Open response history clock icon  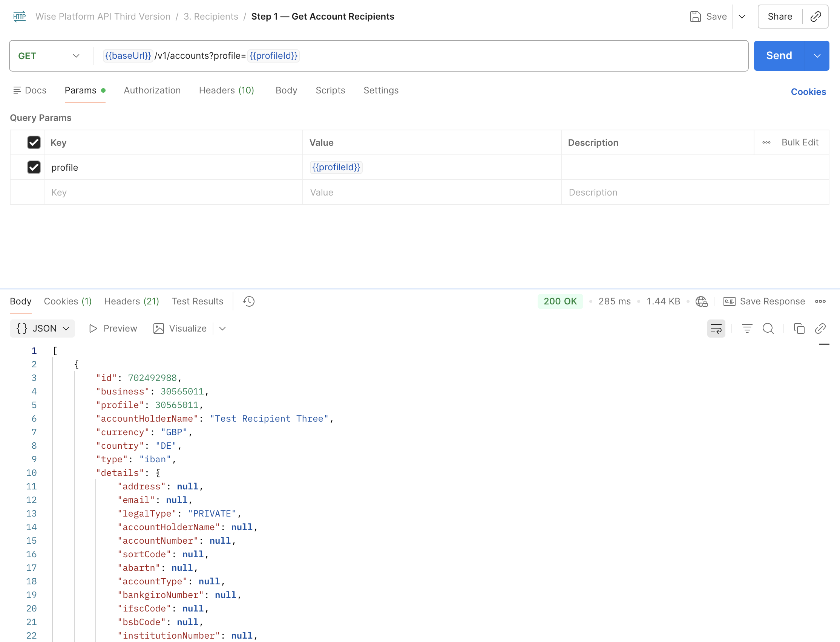[248, 301]
